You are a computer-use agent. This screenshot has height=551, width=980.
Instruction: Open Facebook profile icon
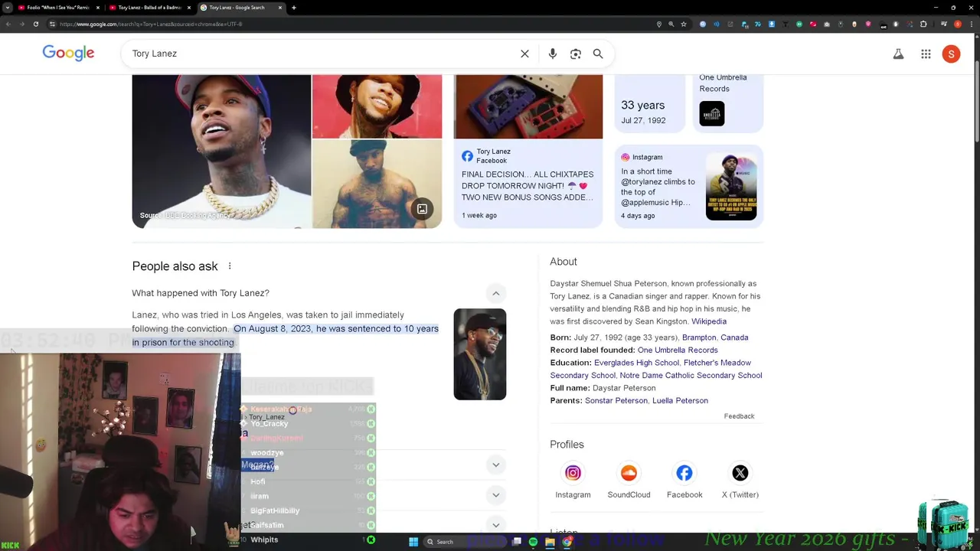684,473
